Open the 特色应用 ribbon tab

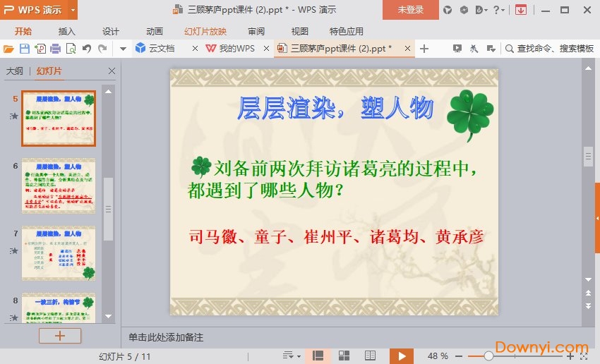347,31
